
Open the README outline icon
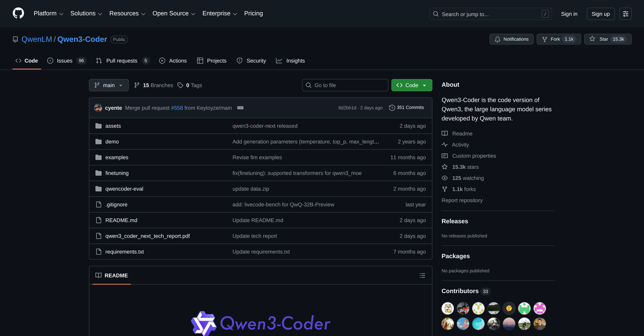(422, 275)
